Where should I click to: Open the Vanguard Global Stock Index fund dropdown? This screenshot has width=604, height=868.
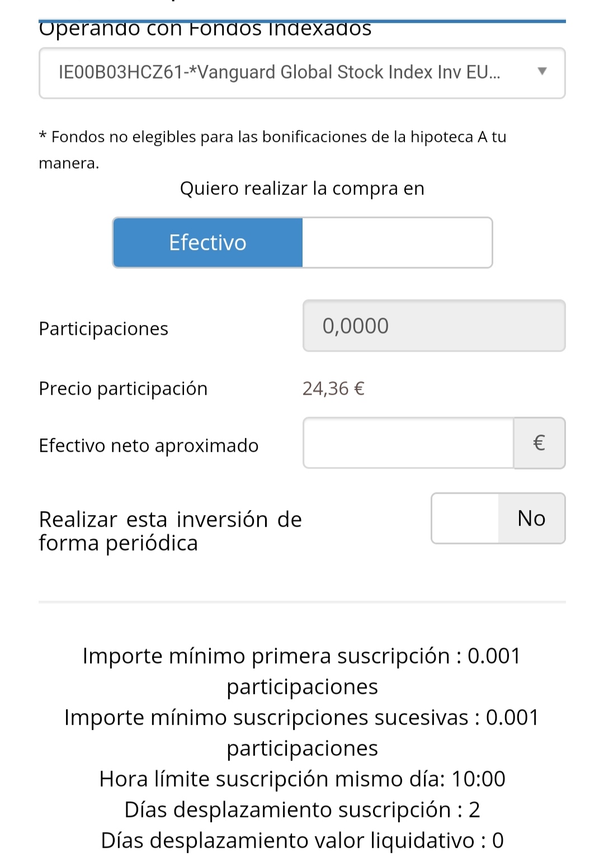tap(302, 73)
